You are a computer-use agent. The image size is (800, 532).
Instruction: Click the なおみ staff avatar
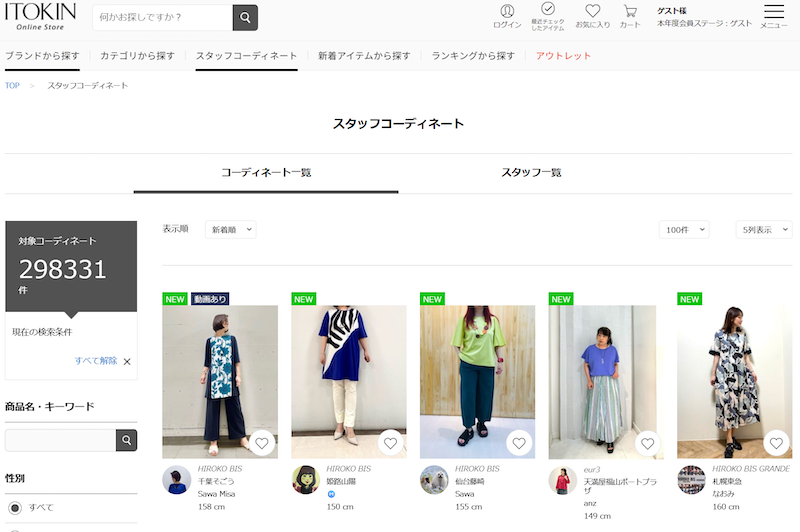[x=691, y=480]
